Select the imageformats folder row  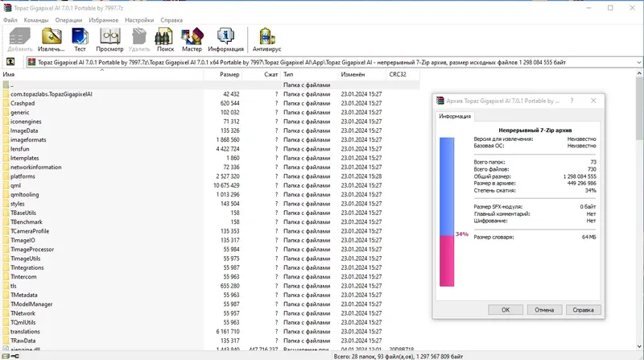tap(210, 139)
